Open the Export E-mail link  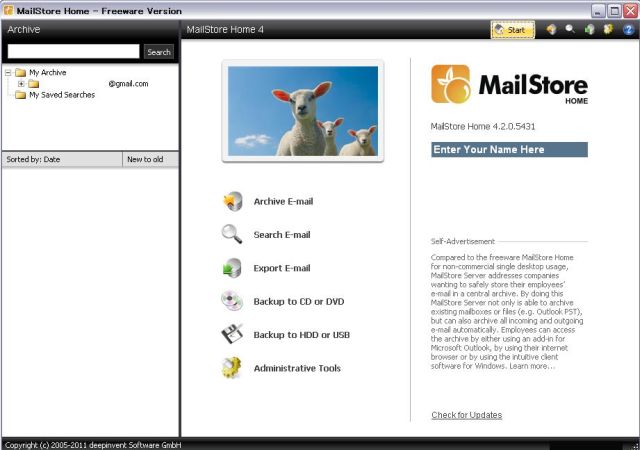[x=282, y=268]
